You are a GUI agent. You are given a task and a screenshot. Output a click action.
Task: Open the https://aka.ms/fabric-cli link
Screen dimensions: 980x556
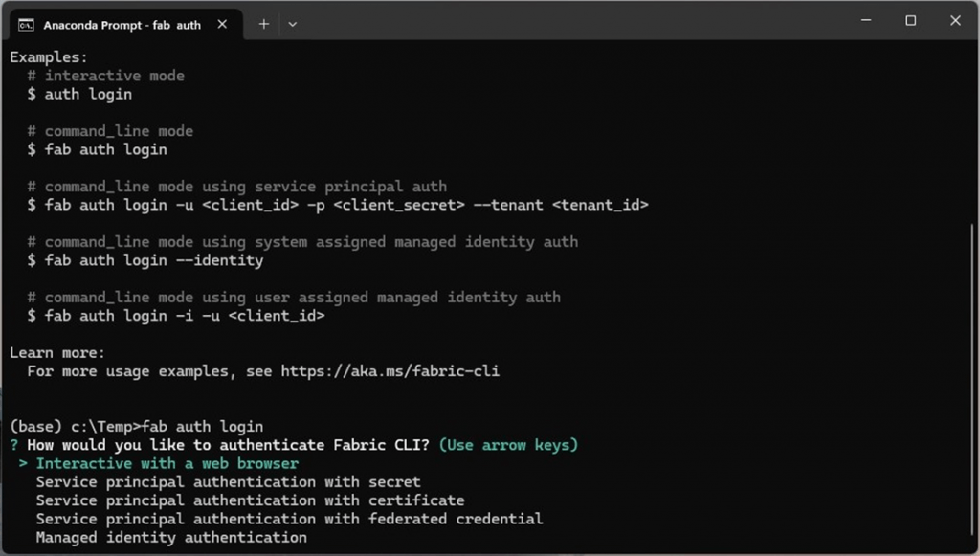[x=390, y=371]
